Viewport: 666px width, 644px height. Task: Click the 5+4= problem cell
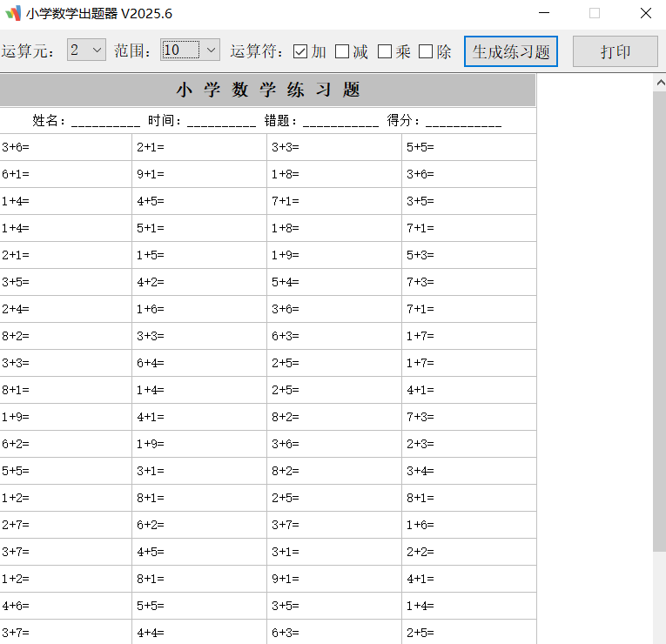pos(334,282)
